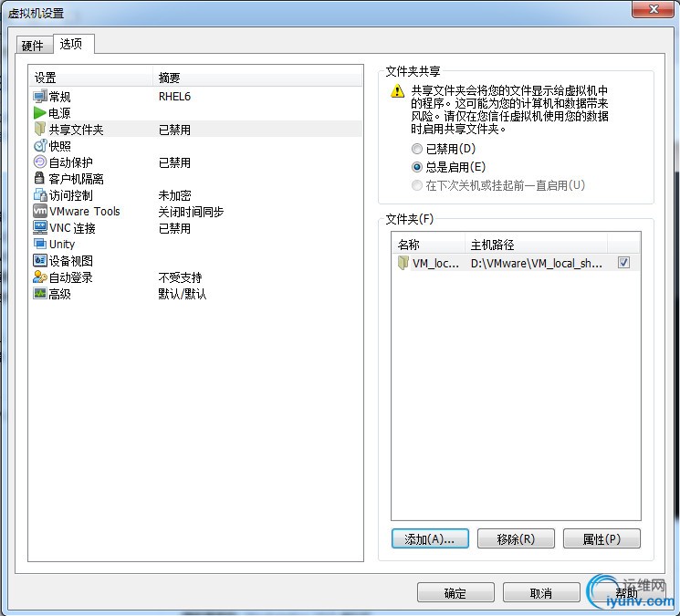The image size is (680, 616).
Task: Click the 快照 snapshot icon
Action: (40, 146)
